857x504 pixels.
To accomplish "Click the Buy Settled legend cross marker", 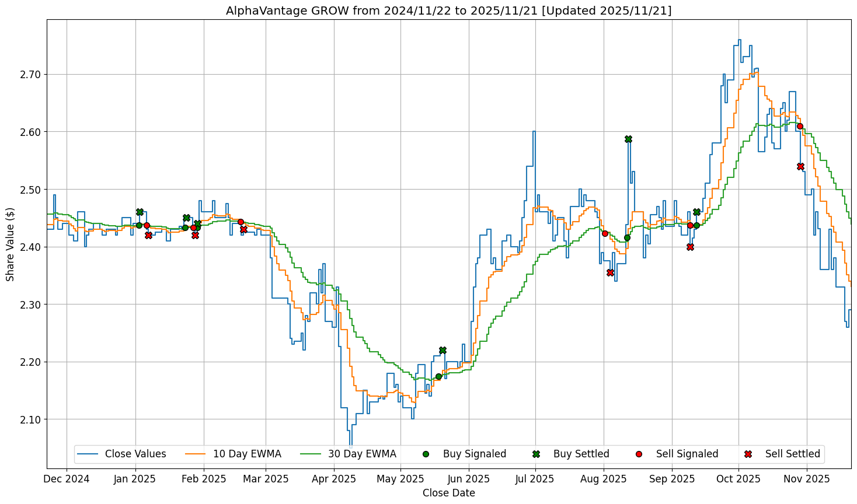I will (x=536, y=454).
